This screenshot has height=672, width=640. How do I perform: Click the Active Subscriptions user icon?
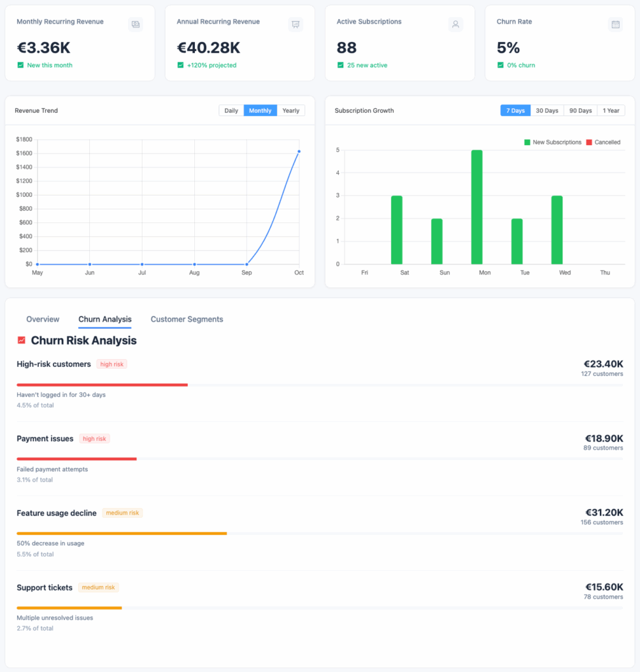456,24
